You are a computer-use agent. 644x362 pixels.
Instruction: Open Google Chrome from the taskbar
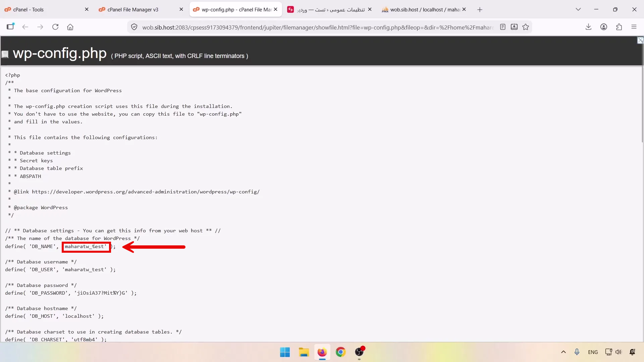tap(341, 352)
